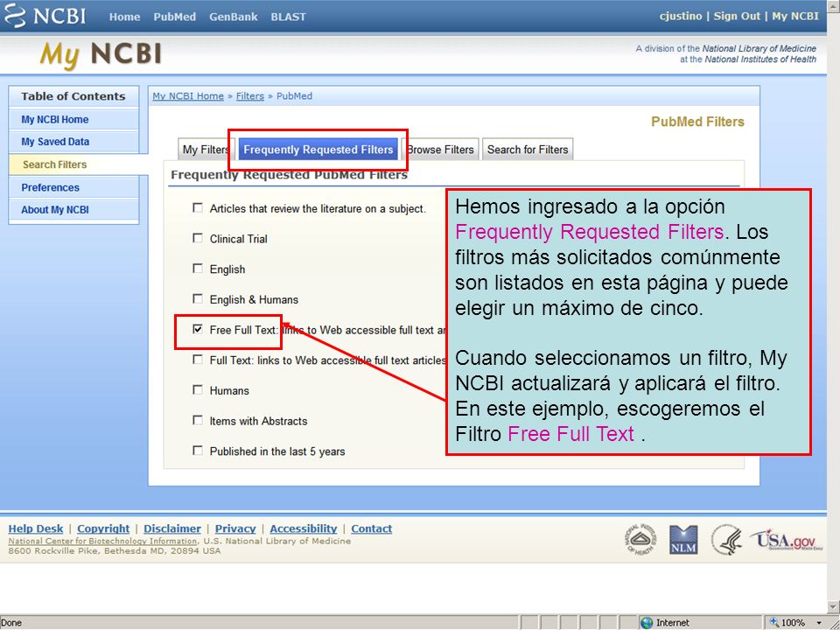The image size is (840, 630).
Task: Open the Help Desk footer link
Action: [x=36, y=528]
